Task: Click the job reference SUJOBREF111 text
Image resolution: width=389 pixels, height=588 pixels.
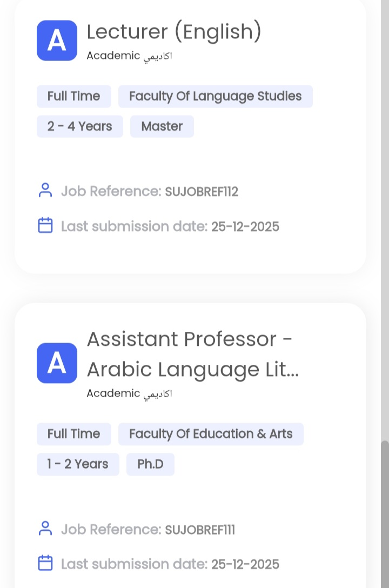Action: [x=199, y=530]
